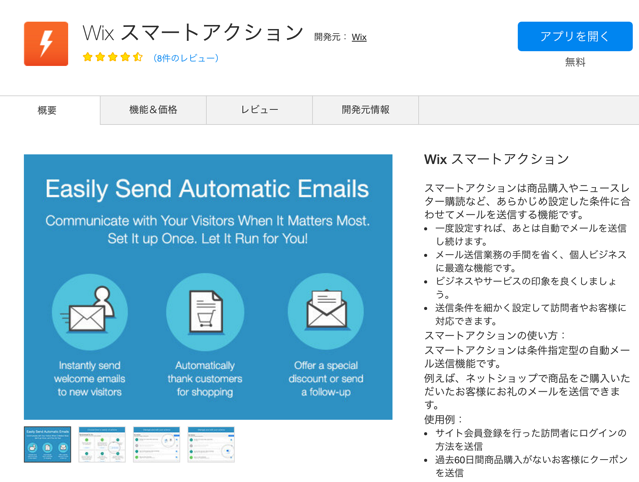
Task: Click the main Easily Send Automatic Emails banner
Action: tap(208, 287)
